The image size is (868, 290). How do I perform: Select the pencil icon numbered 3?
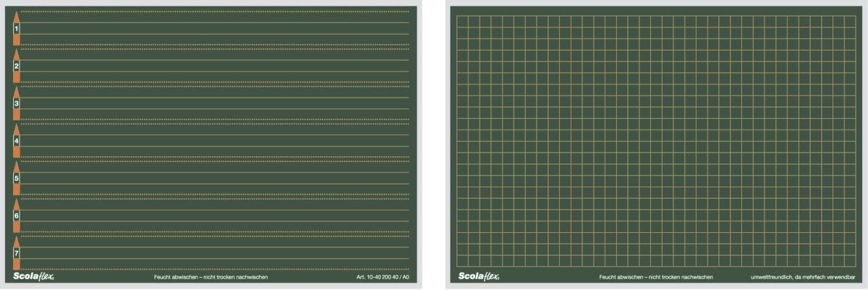(17, 103)
